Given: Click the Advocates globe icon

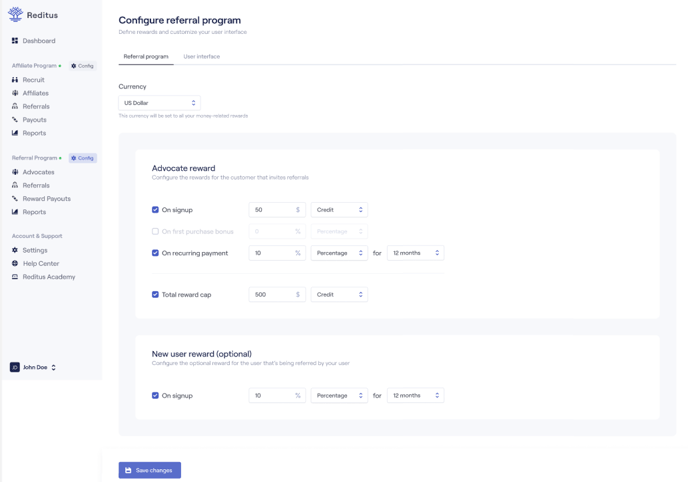Looking at the screenshot, I should (15, 172).
